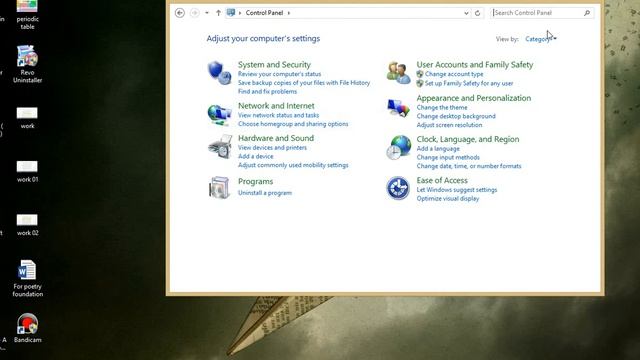640x360 pixels.
Task: Expand arrow after Control Panel breadcrumb
Action: (289, 13)
